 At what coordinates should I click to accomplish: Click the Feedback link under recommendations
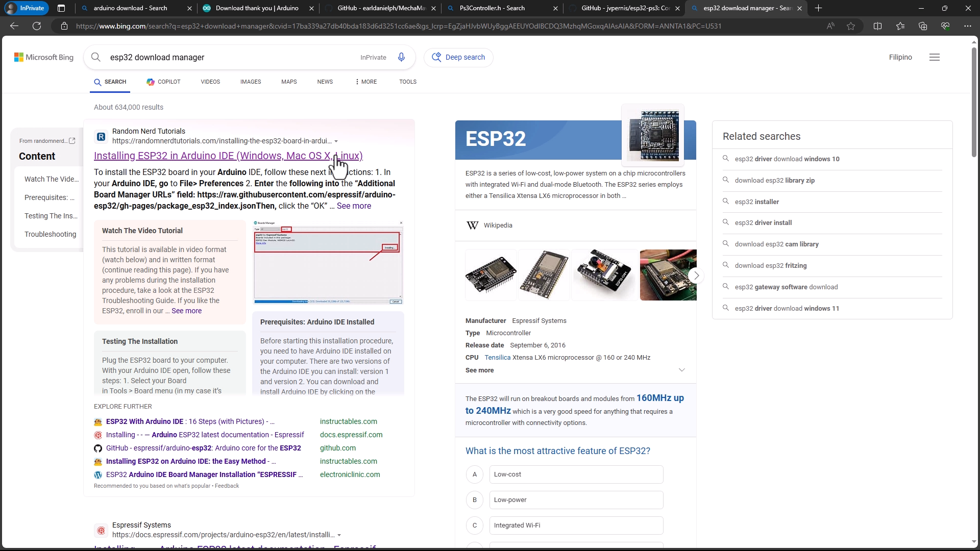pyautogui.click(x=227, y=486)
